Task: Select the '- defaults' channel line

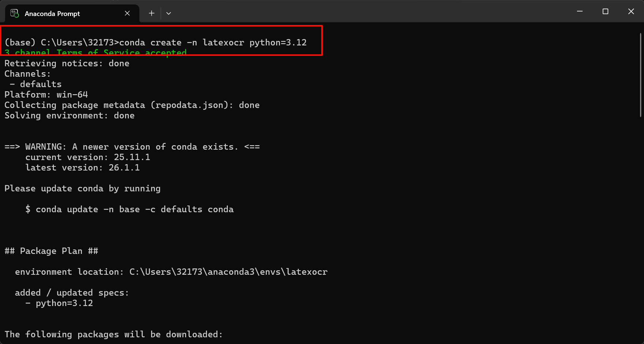Action: [x=36, y=85]
